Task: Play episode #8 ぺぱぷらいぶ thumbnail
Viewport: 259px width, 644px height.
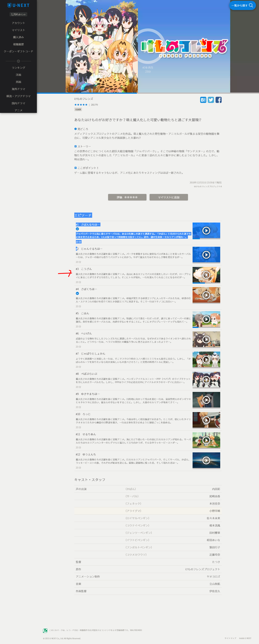Action: (206, 380)
